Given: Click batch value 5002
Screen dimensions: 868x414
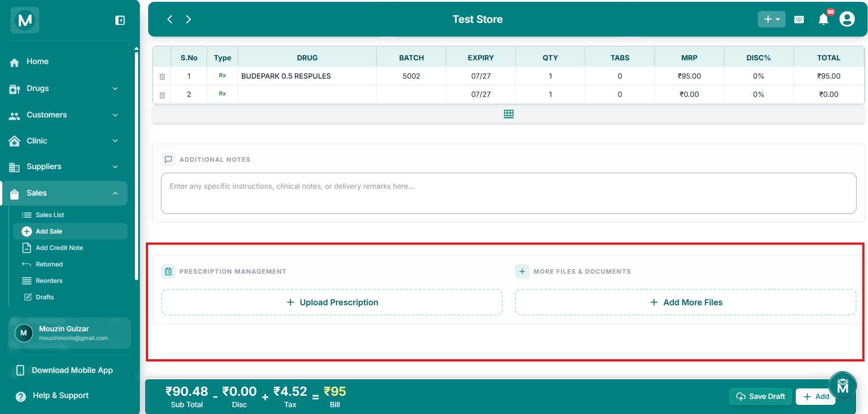Looking at the screenshot, I should pos(412,76).
